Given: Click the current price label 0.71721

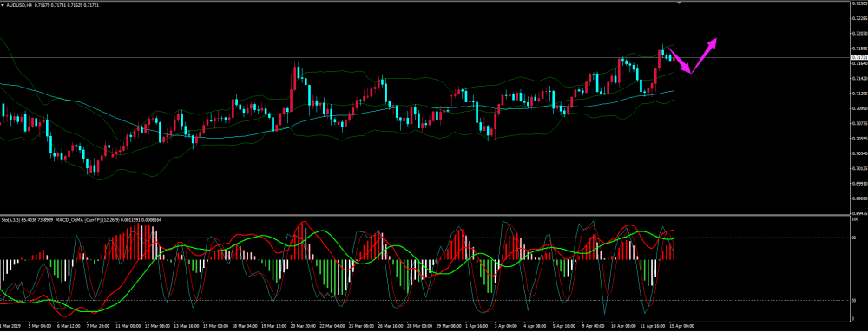Looking at the screenshot, I should [x=859, y=57].
